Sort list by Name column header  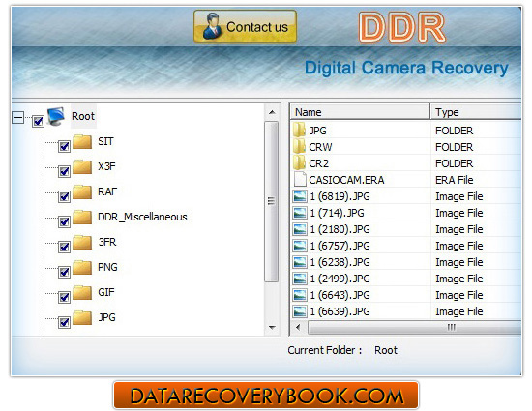[360, 112]
